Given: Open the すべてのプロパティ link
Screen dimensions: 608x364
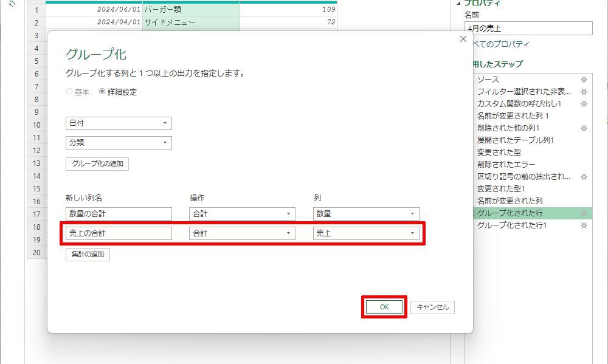Looking at the screenshot, I should click(x=500, y=44).
